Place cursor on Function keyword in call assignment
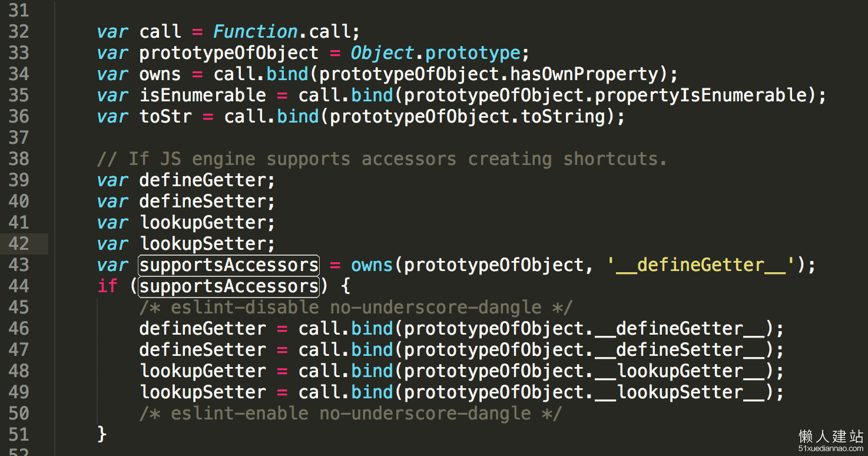 [x=256, y=31]
